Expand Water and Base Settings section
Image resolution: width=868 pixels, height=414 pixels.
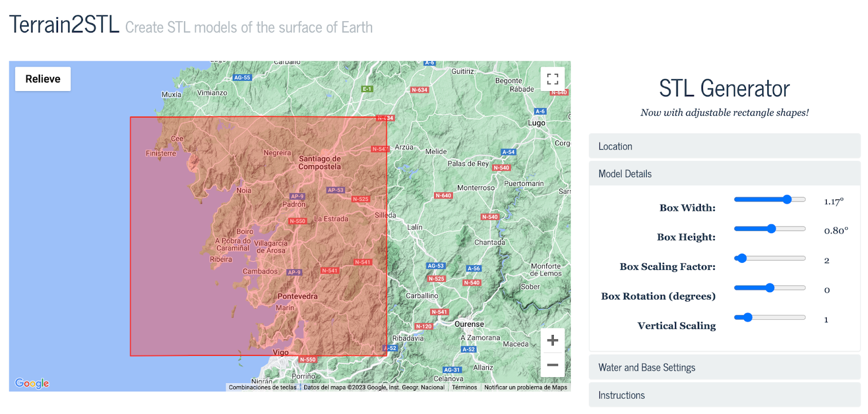pos(724,367)
